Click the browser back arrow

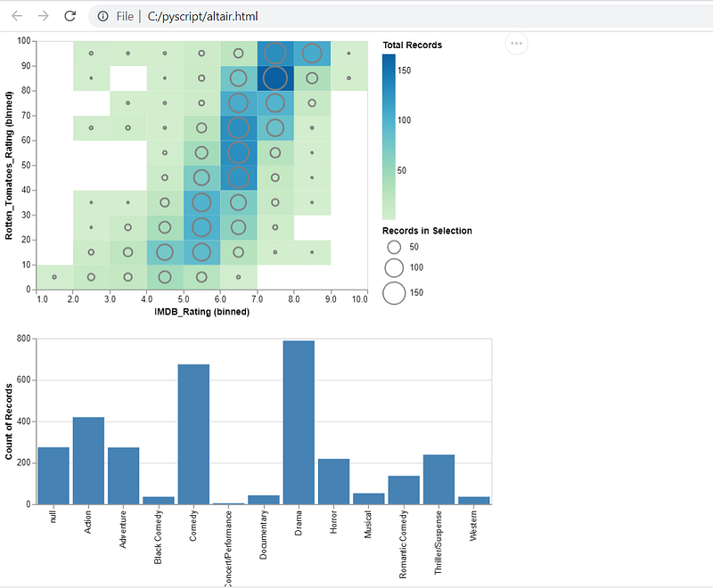pyautogui.click(x=17, y=16)
